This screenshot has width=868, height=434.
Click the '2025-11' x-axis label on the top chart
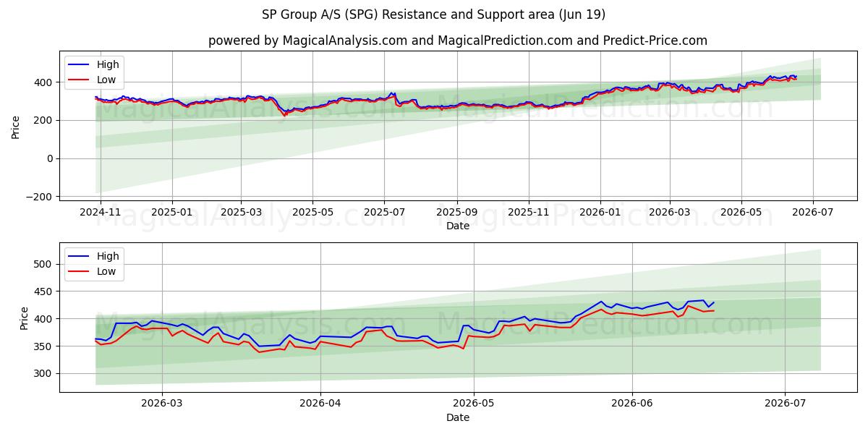pos(528,213)
